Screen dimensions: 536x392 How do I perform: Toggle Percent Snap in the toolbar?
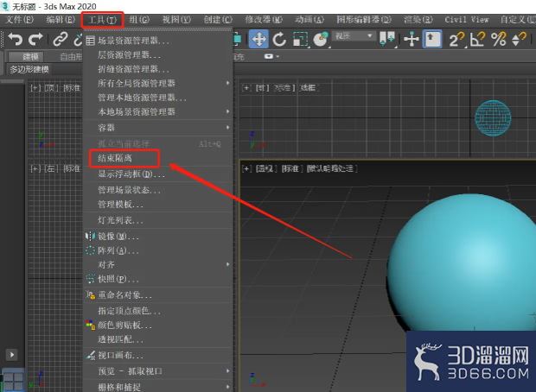pos(499,39)
